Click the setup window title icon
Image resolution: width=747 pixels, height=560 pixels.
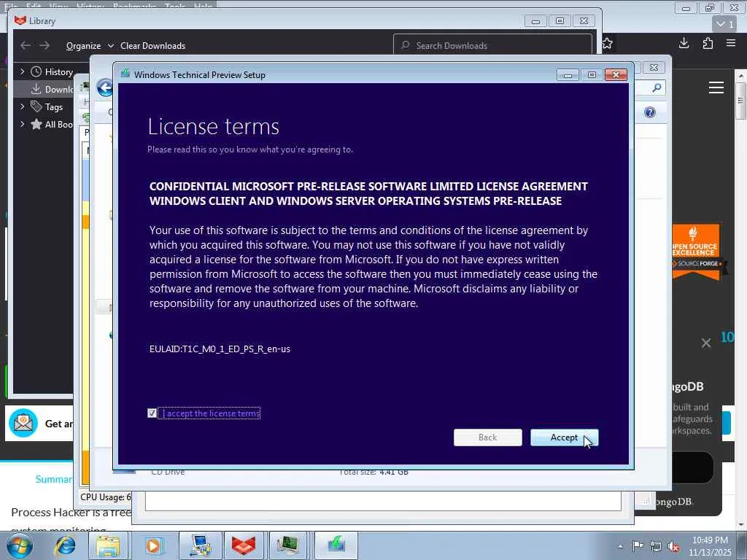click(x=125, y=74)
